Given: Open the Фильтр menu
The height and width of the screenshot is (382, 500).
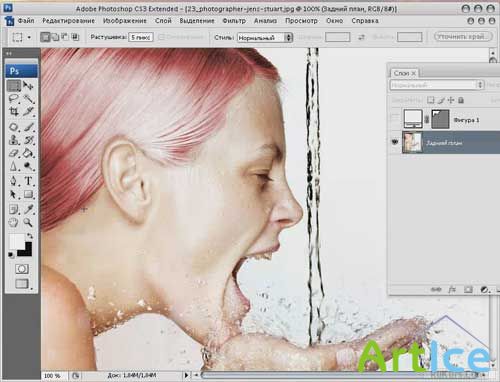Looking at the screenshot, I should click(x=234, y=21).
